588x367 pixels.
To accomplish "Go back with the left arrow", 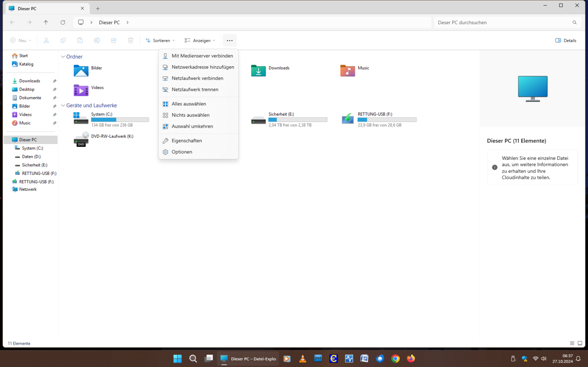I will pos(12,23).
